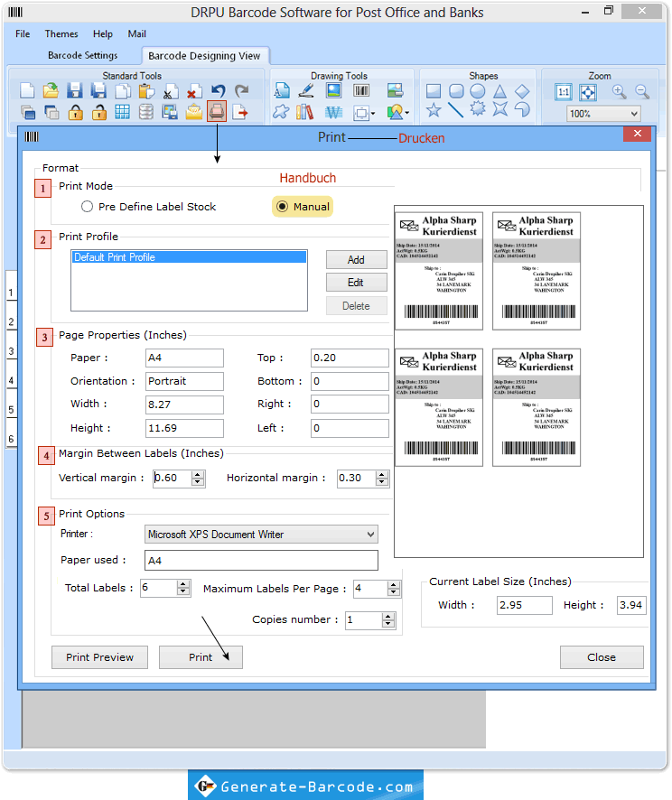
Task: Decrease Maximum Labels Per Page
Action: pyautogui.click(x=394, y=592)
